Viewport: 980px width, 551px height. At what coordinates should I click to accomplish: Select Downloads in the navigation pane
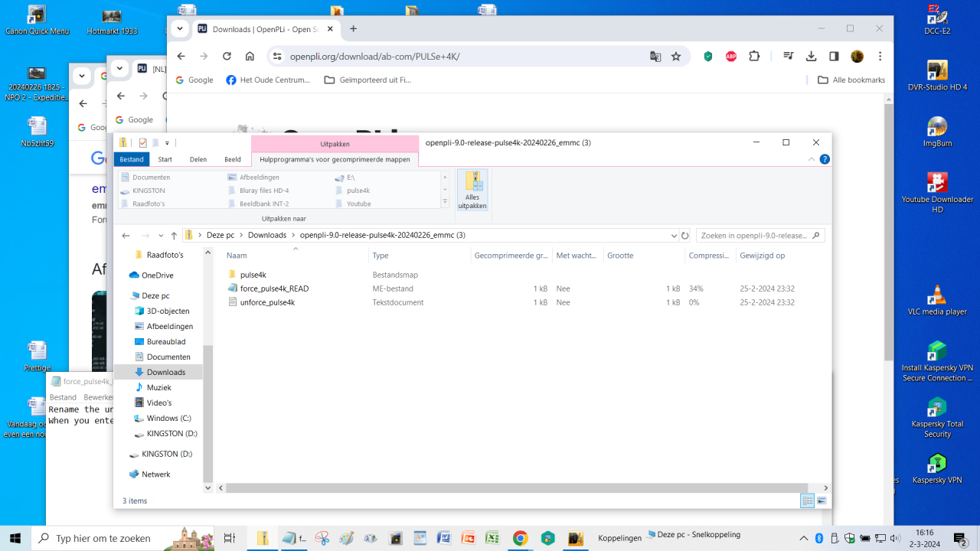pyautogui.click(x=165, y=372)
